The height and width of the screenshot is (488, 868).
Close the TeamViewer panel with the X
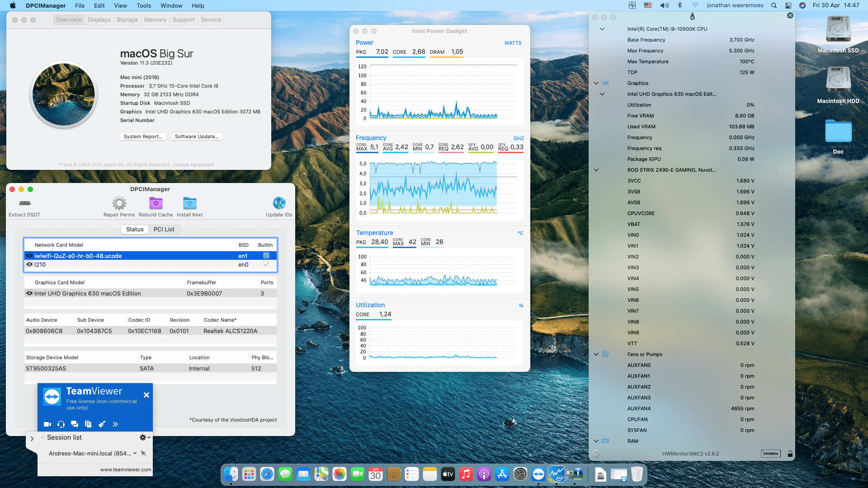(x=146, y=395)
